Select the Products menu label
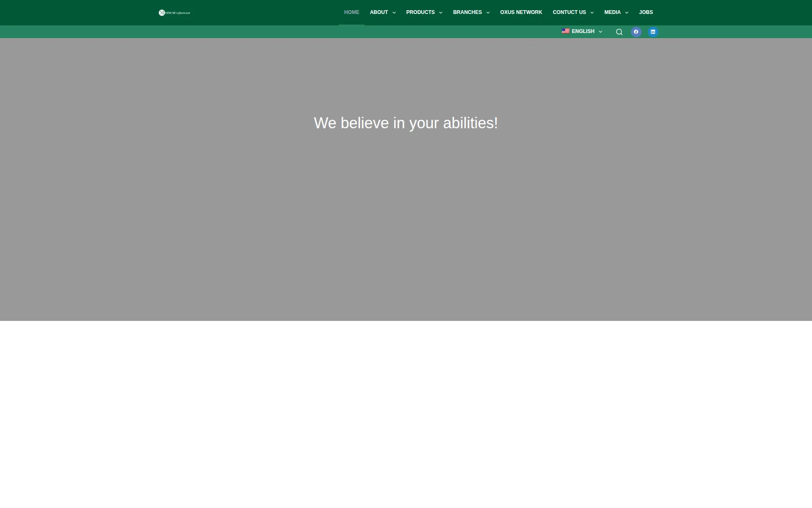This screenshot has width=812, height=508. [x=420, y=12]
